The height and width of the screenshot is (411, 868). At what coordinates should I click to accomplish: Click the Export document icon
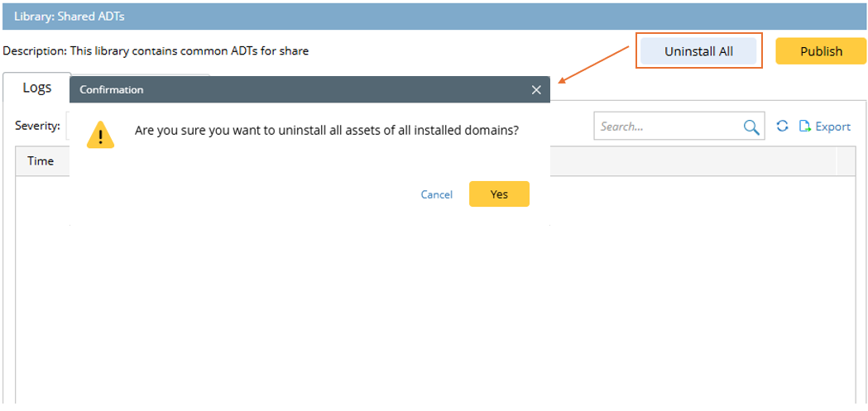[805, 127]
